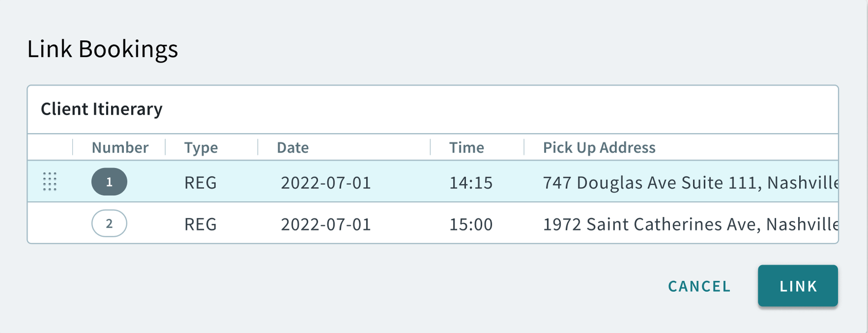Click the grip dots to reorder first booking

tap(51, 183)
